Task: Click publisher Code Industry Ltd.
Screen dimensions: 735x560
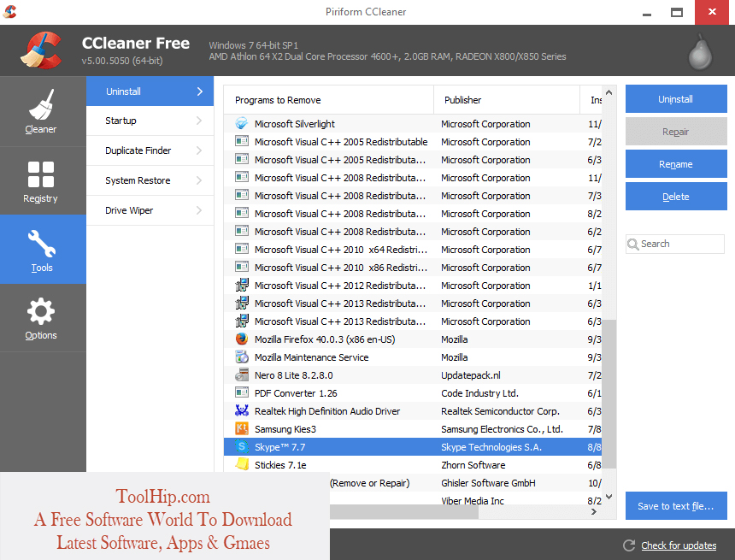Action: click(x=479, y=393)
